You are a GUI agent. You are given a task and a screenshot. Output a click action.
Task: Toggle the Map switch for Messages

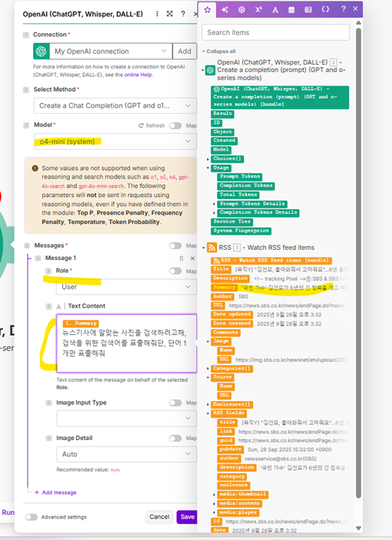[x=175, y=245]
